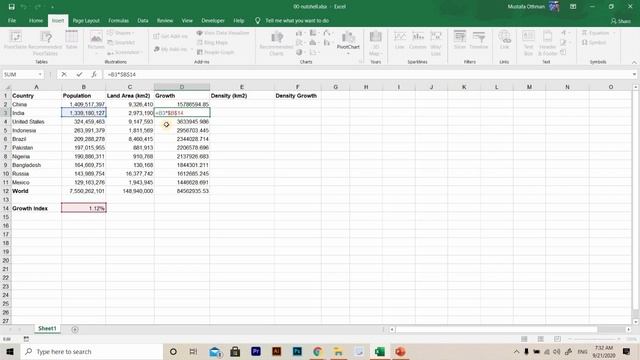The image size is (640, 360).
Task: Launch the 3D Map tool
Action: click(375, 43)
